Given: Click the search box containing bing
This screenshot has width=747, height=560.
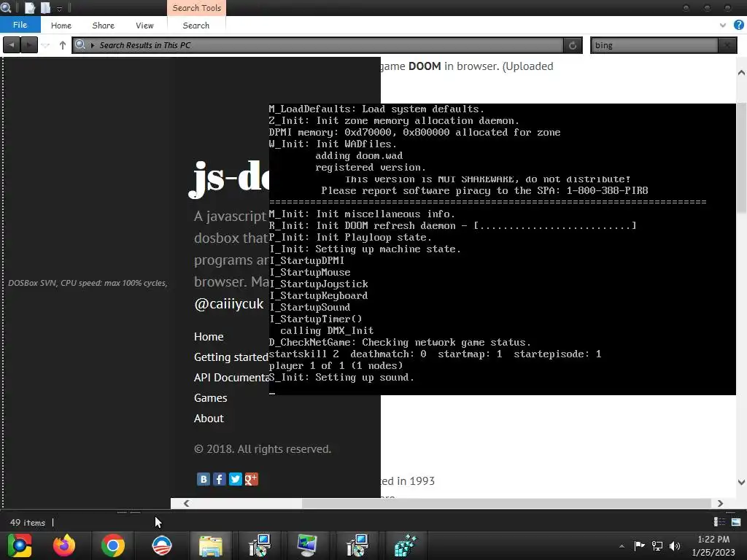Looking at the screenshot, I should (654, 45).
